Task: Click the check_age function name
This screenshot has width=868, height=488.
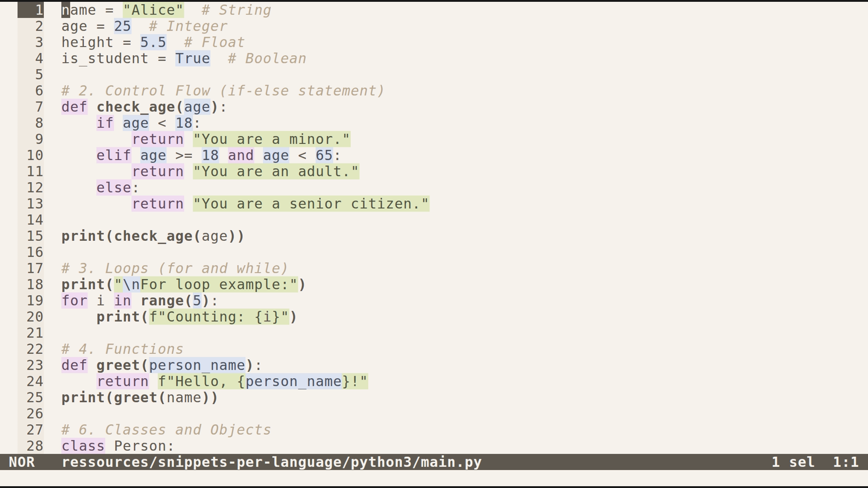Action: [136, 107]
